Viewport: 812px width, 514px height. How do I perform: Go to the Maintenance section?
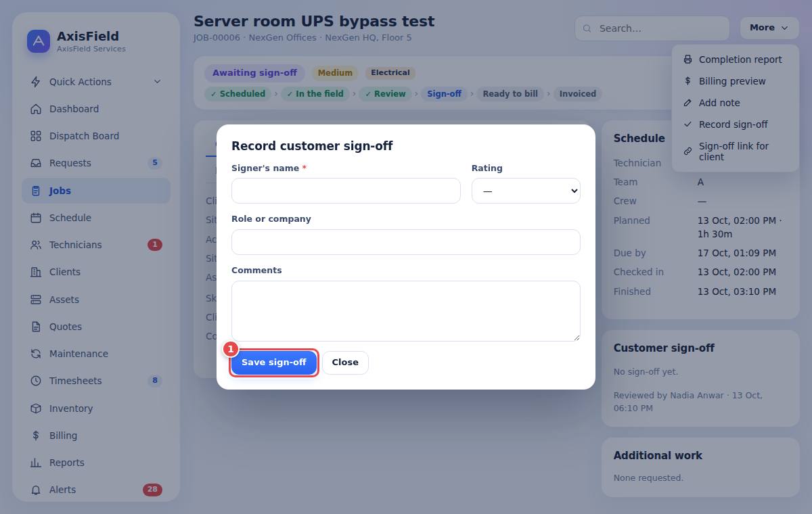coord(96,354)
